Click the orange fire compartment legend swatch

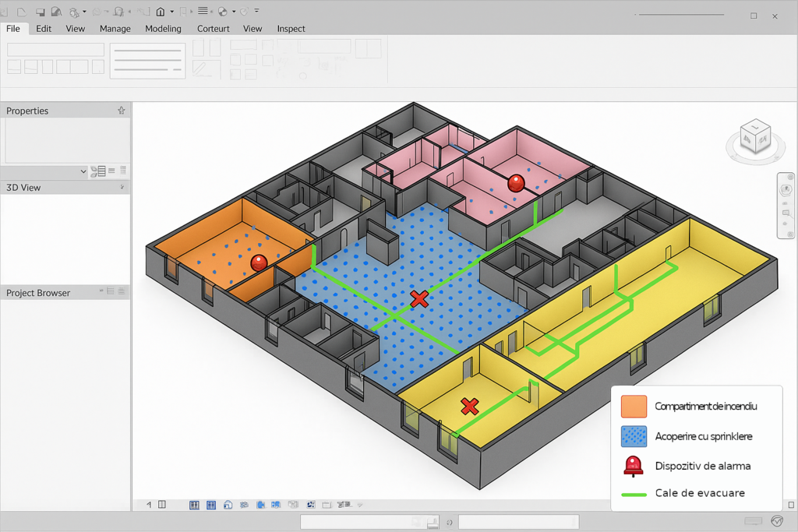[634, 407]
